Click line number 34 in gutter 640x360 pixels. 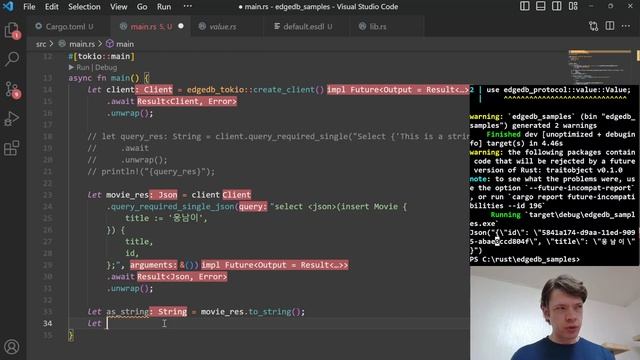tap(47, 323)
